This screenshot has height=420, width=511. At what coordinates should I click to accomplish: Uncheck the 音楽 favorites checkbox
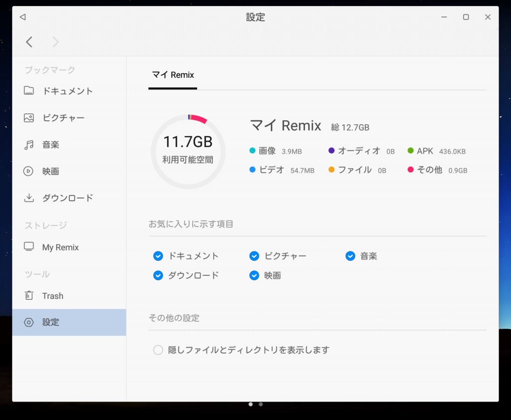(x=350, y=256)
